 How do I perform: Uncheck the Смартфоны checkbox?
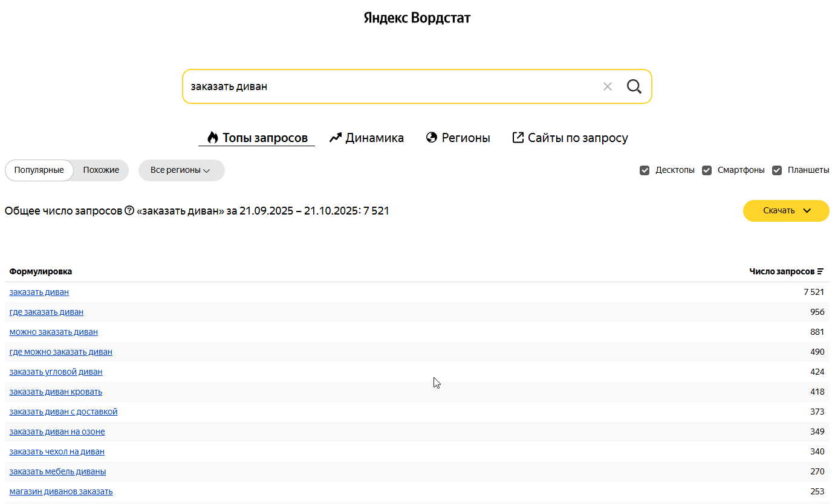click(x=707, y=170)
